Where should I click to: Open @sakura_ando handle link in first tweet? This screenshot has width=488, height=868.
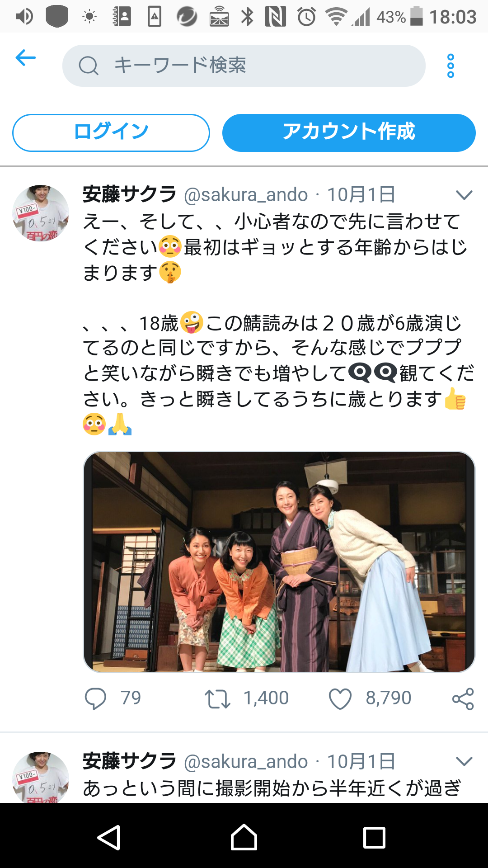point(246,195)
